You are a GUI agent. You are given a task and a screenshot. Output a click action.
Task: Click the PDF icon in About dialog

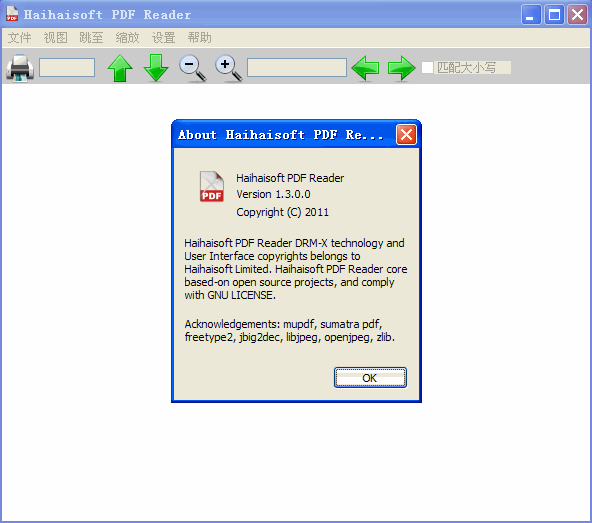pyautogui.click(x=211, y=187)
